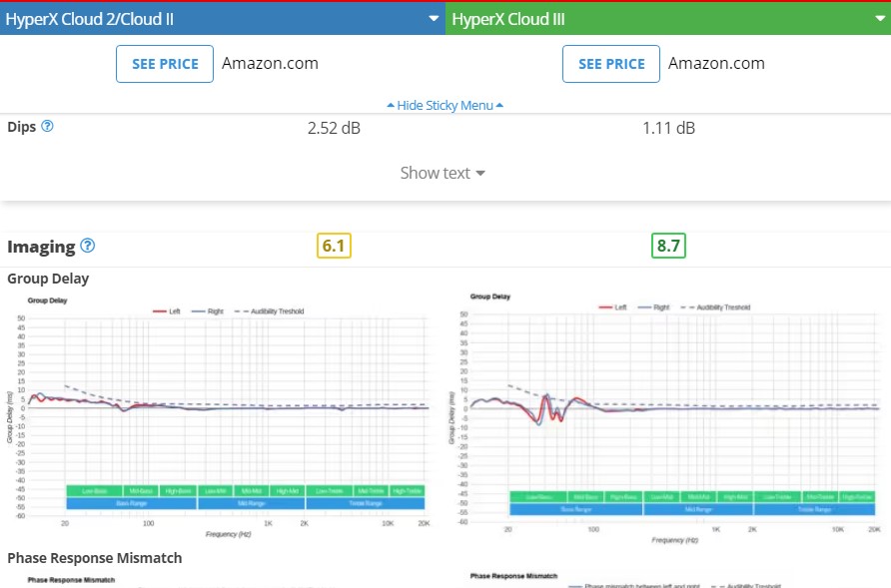Click the Imaging section title
891x588 pixels.
pyautogui.click(x=41, y=247)
